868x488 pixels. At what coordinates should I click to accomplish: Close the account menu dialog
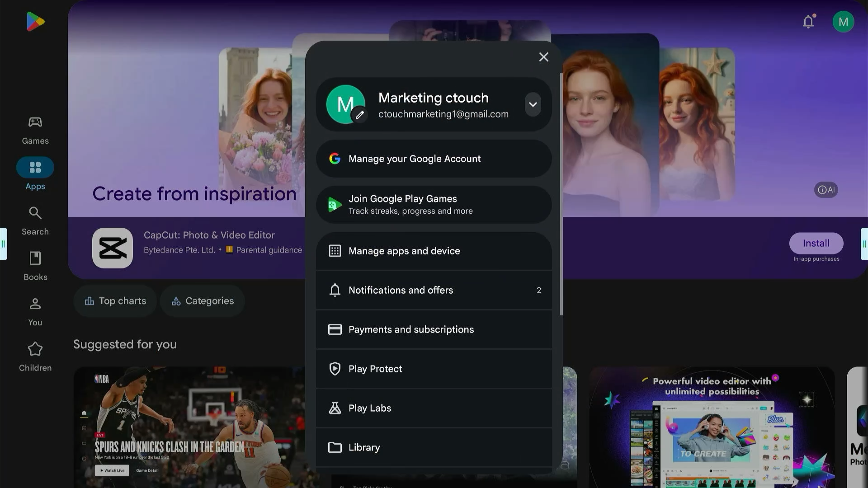[543, 57]
